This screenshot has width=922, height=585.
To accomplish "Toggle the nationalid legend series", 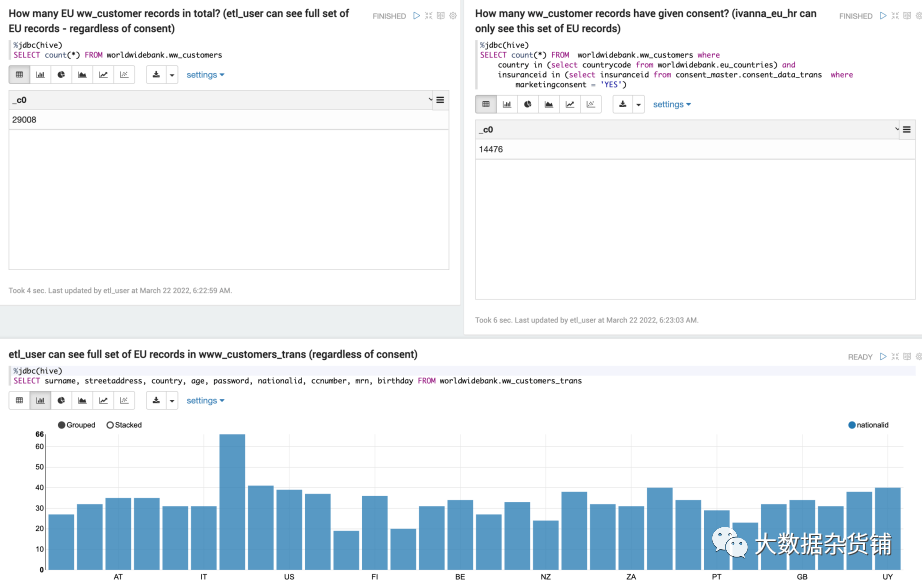I will pyautogui.click(x=868, y=425).
